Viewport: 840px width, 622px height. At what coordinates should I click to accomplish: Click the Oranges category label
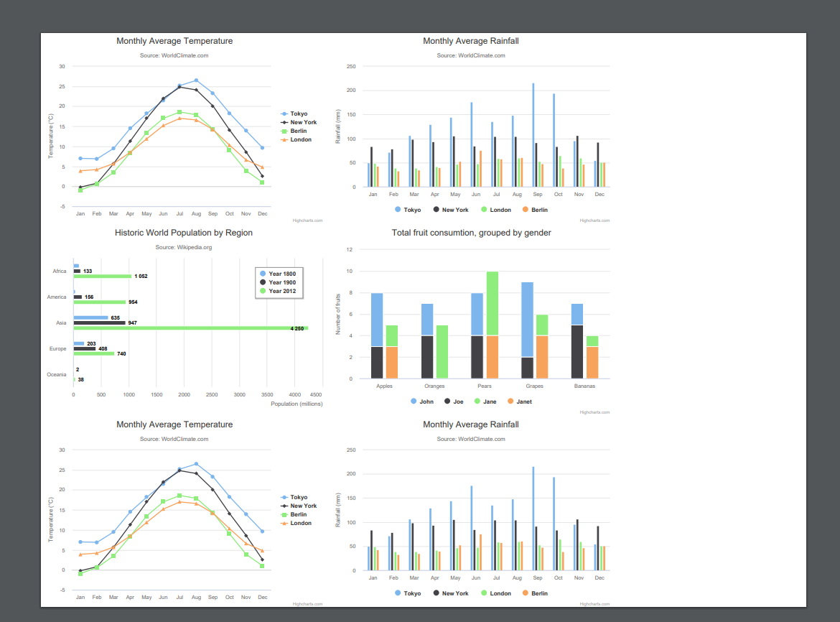pos(434,386)
